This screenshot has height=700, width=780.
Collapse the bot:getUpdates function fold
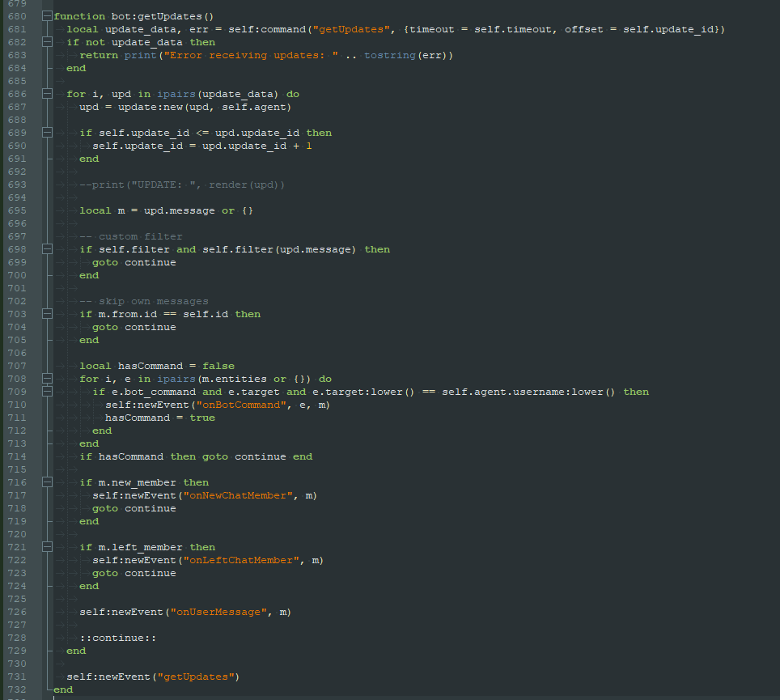[x=47, y=16]
